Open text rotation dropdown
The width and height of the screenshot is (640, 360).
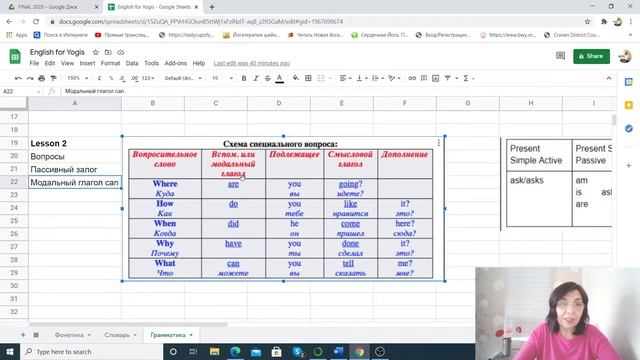pos(394,78)
